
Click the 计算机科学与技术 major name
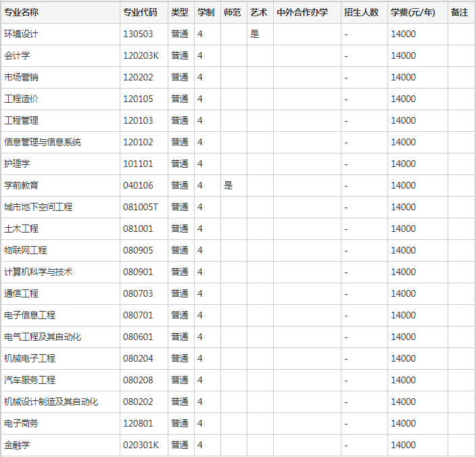pos(39,272)
